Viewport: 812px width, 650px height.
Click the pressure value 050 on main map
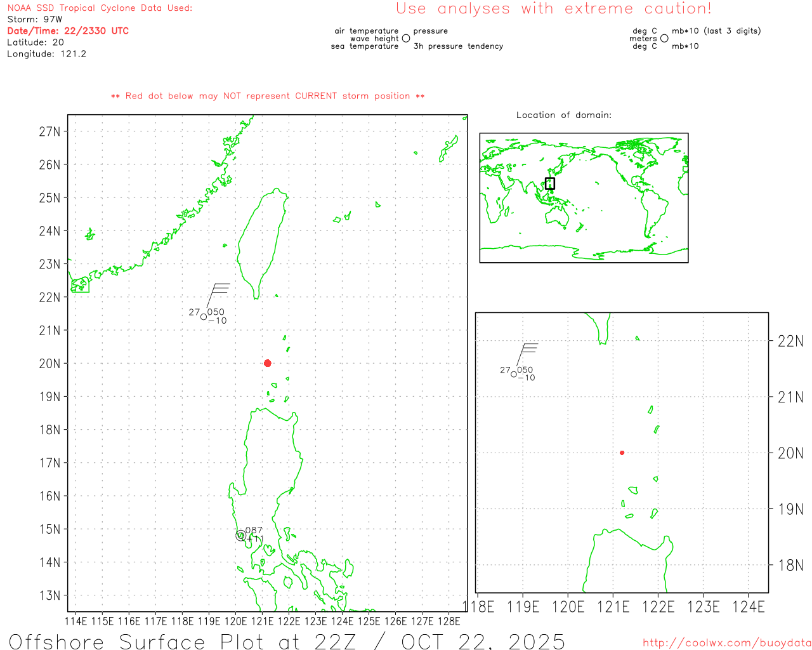pos(216,312)
